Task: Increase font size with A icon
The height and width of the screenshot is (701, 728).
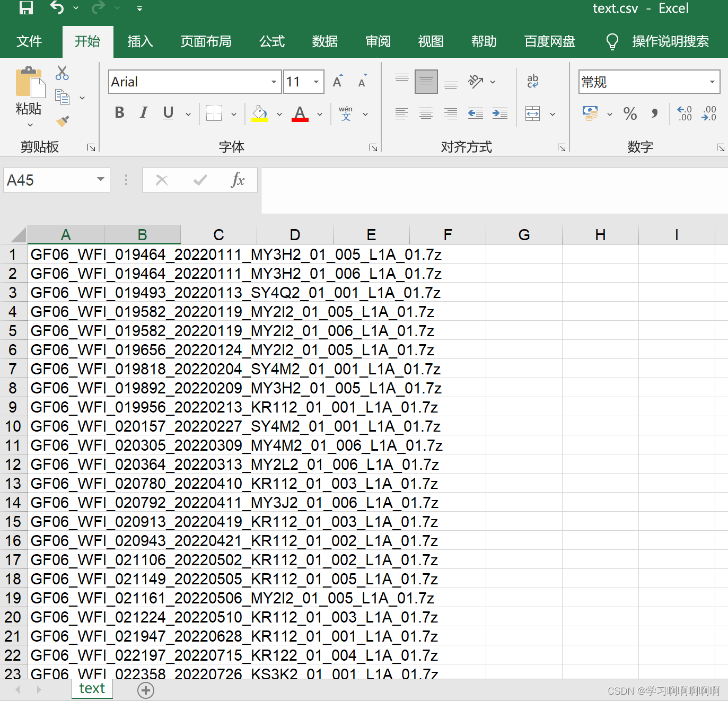Action: tap(336, 81)
